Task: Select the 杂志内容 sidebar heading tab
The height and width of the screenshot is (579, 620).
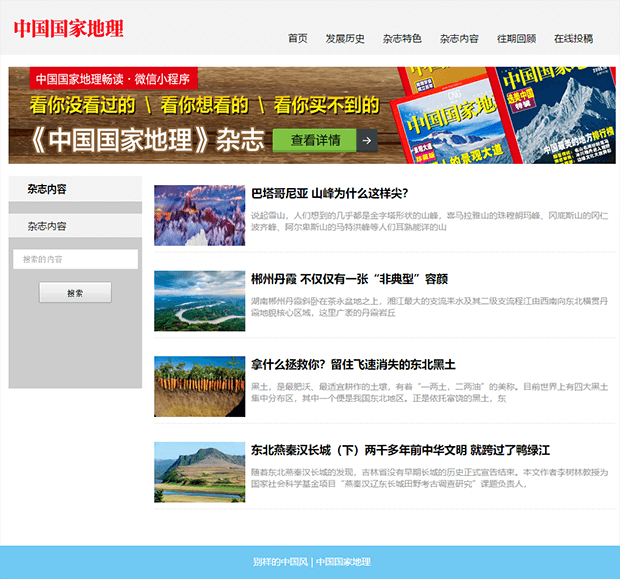Action: tap(47, 189)
